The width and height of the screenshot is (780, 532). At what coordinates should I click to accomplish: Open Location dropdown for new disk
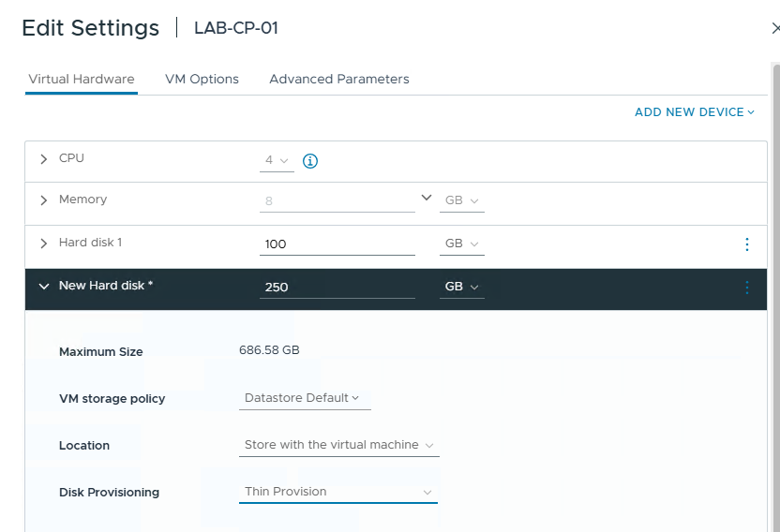[338, 445]
